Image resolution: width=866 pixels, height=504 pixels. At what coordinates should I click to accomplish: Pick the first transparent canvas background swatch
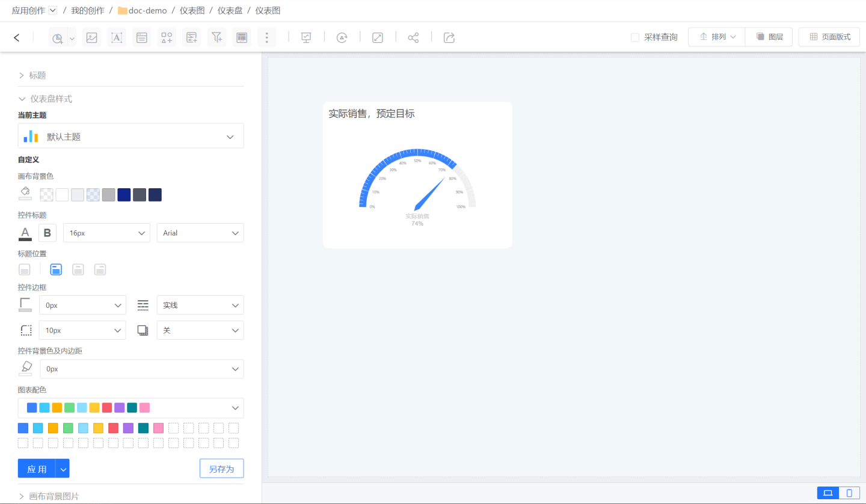point(46,195)
